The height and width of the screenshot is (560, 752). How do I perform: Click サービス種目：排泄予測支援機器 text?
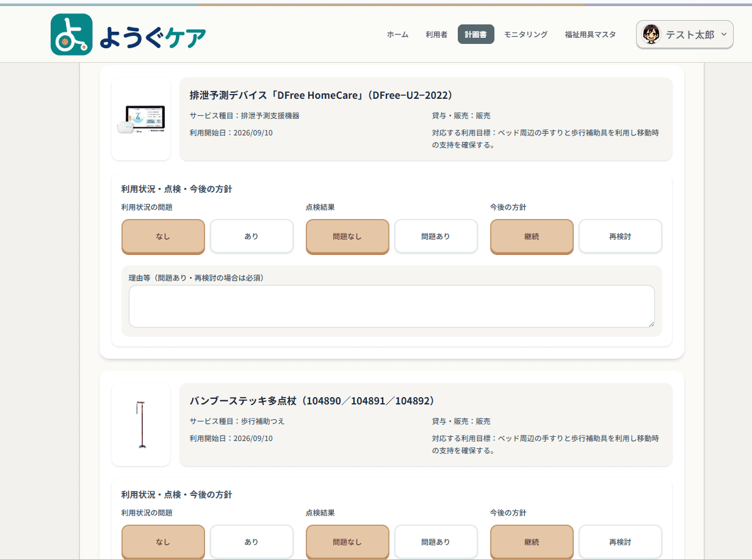click(244, 115)
